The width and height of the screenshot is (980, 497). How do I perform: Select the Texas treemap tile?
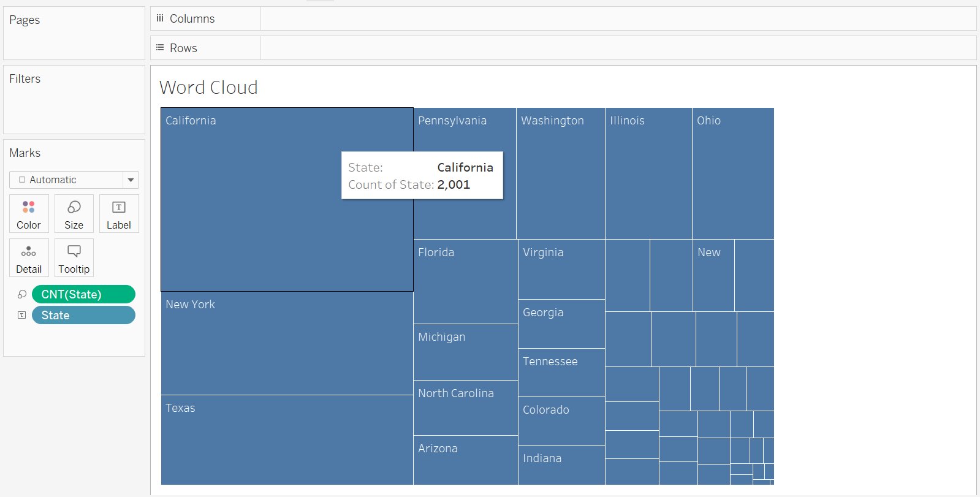[x=287, y=440]
